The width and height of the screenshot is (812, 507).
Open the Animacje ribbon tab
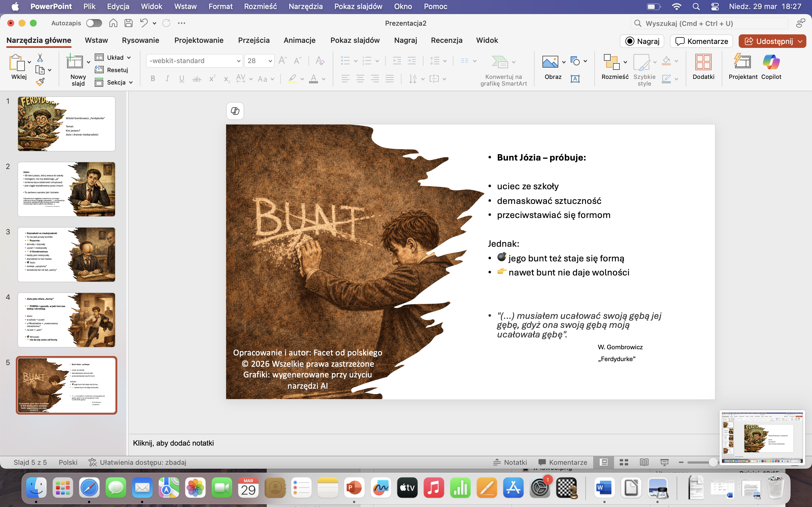tap(299, 40)
